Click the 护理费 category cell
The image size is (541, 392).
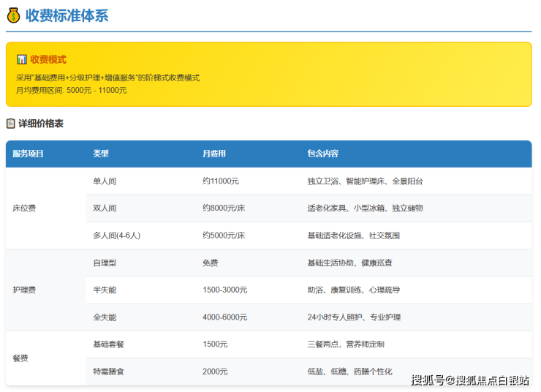(x=24, y=290)
